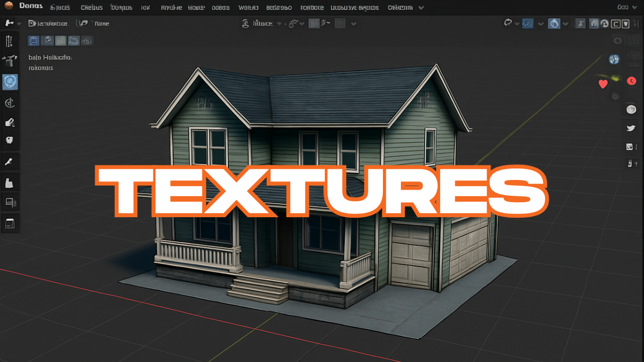This screenshot has height=362, width=644.
Task: Click the red heart icon on the right
Action: pyautogui.click(x=603, y=84)
